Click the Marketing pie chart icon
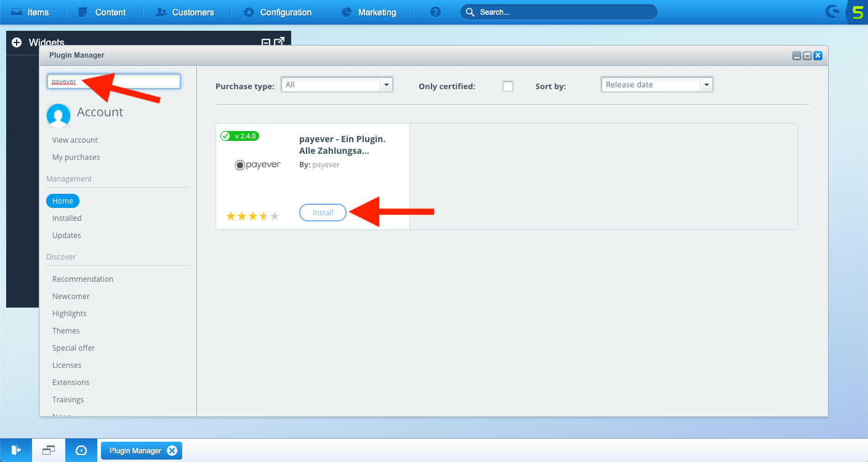 pos(347,12)
